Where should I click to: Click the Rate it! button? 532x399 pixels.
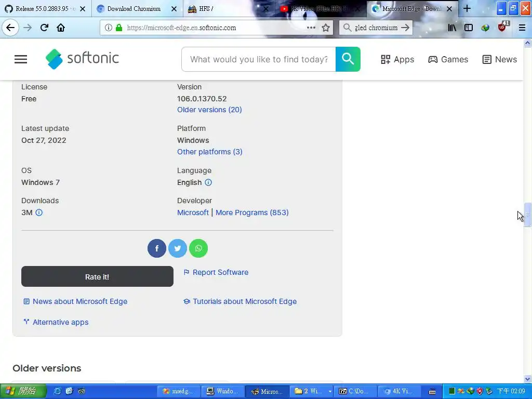click(97, 276)
